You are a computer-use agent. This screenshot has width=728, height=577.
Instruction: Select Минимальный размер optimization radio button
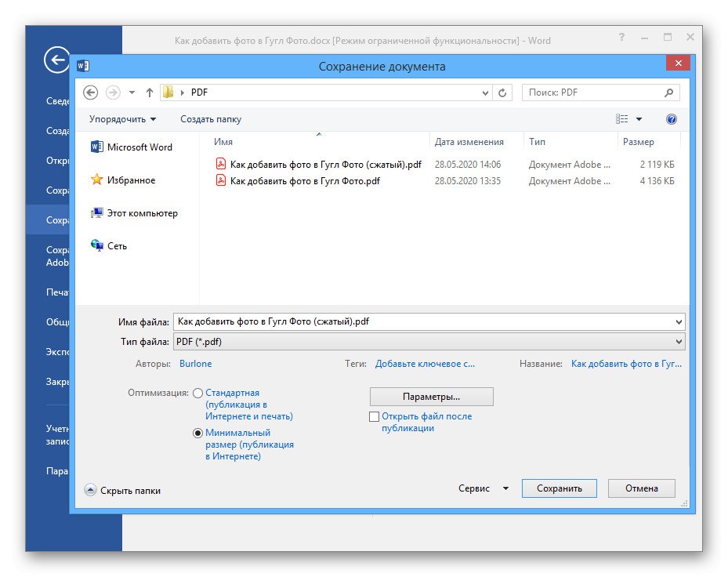click(x=197, y=433)
